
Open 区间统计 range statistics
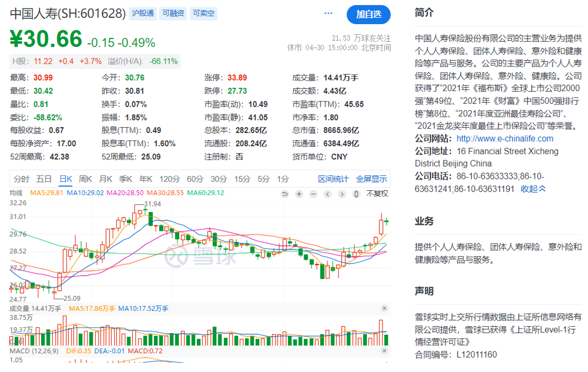[333, 179]
